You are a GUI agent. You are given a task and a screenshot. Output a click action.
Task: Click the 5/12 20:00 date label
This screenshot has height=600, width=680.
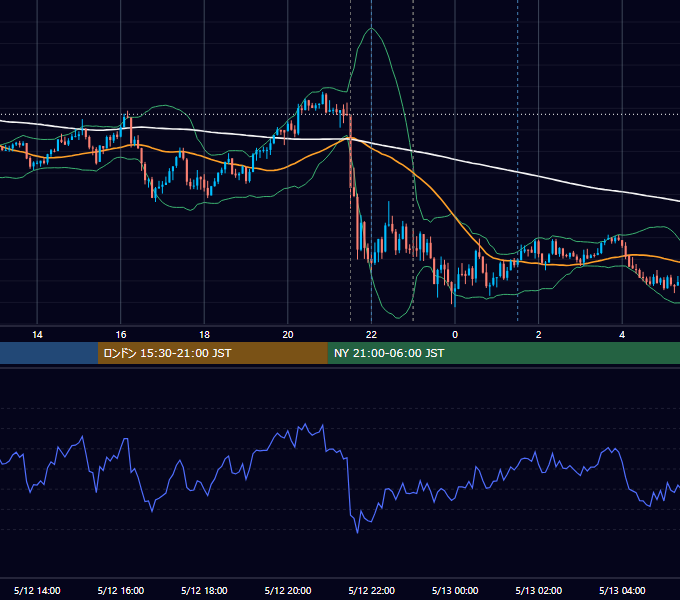pos(288,590)
